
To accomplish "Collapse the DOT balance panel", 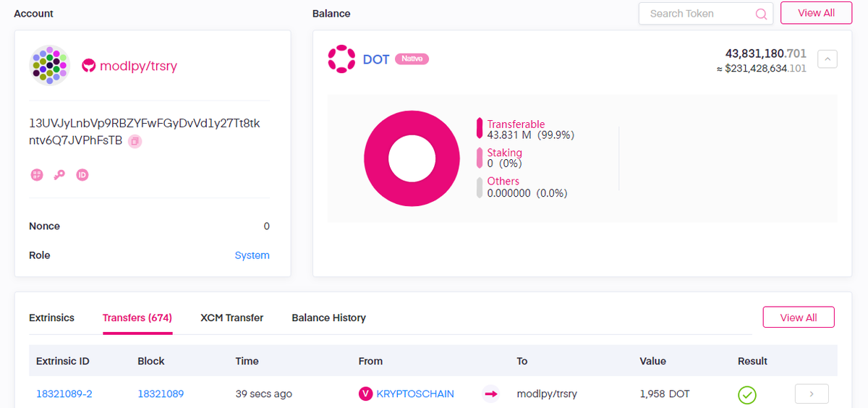I will (827, 59).
